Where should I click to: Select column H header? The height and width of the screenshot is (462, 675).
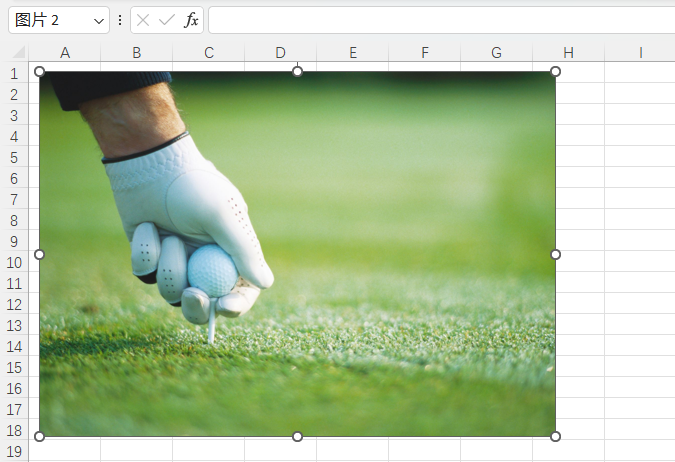[568, 53]
